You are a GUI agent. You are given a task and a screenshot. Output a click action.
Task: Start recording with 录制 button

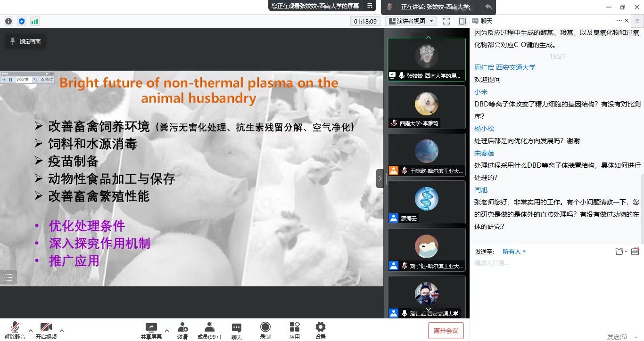click(265, 330)
